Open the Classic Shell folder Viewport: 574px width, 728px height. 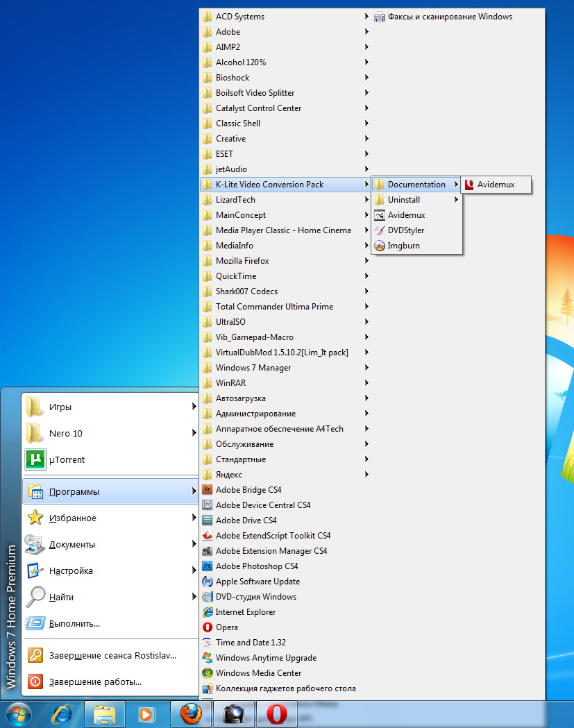coord(285,123)
